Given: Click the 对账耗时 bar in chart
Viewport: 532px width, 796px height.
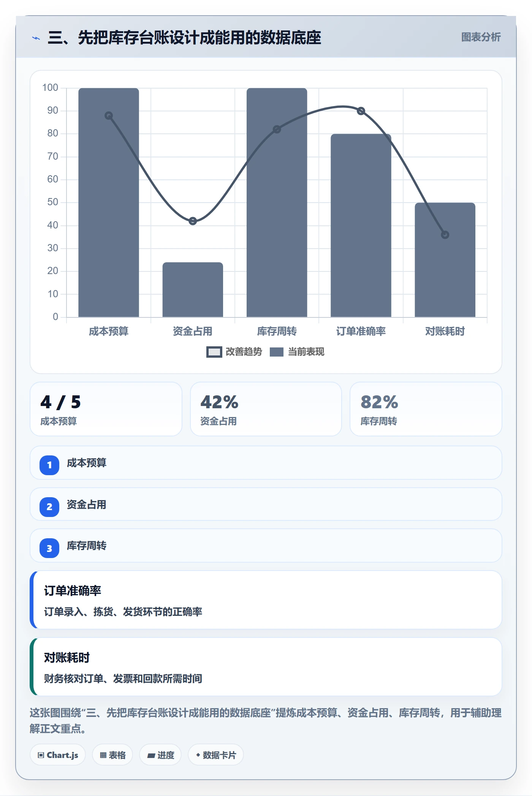Looking at the screenshot, I should tap(445, 260).
